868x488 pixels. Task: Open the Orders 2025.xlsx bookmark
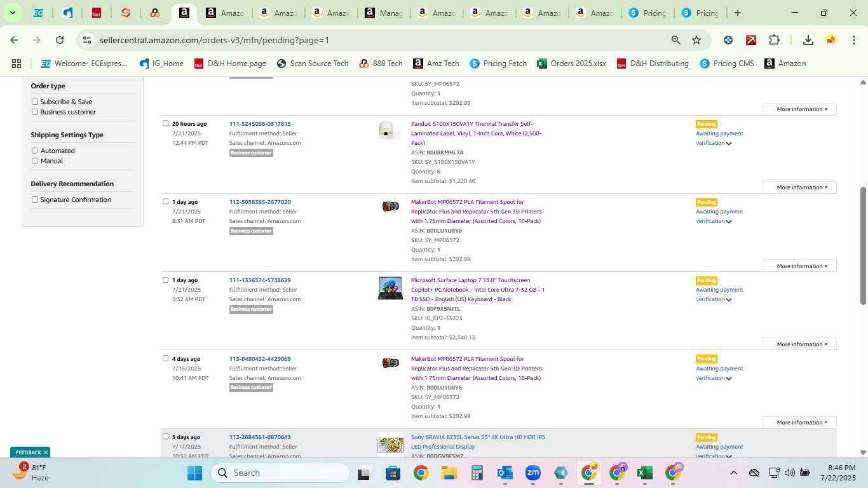click(571, 64)
